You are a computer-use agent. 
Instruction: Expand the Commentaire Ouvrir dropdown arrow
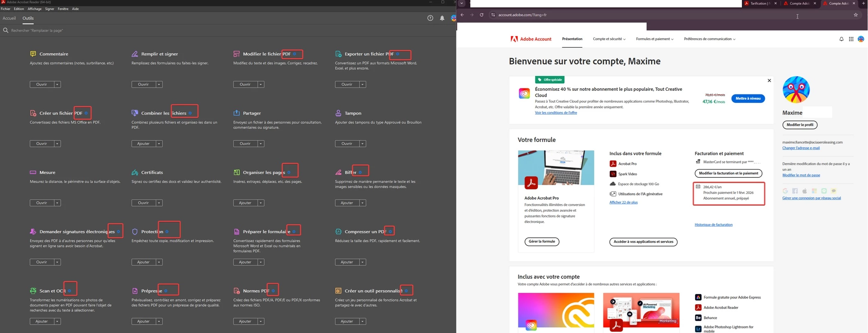tap(58, 85)
